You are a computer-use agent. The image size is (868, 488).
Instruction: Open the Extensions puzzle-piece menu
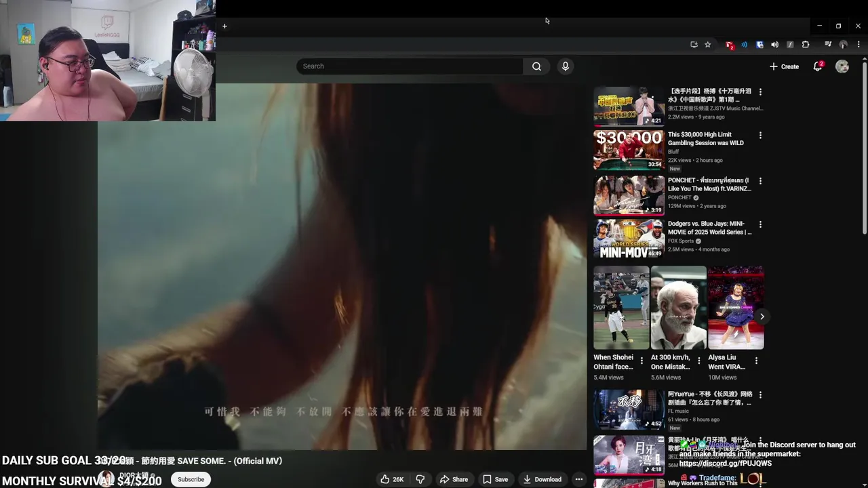[806, 45]
